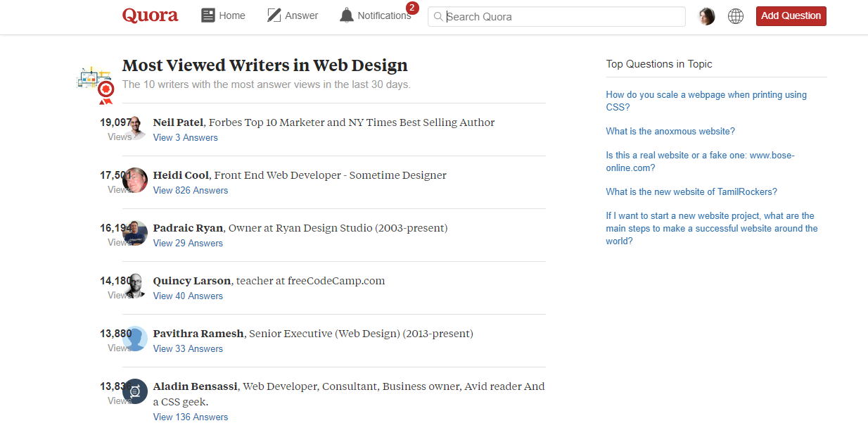Click the 19,097 views count
The height and width of the screenshot is (435, 868).
coord(115,122)
